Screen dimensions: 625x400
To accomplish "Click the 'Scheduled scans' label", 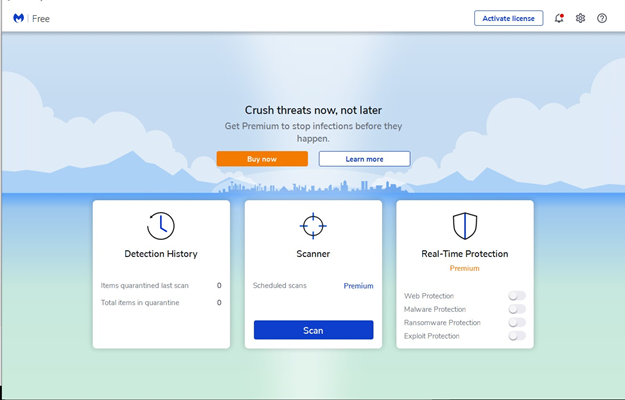I will [x=280, y=285].
